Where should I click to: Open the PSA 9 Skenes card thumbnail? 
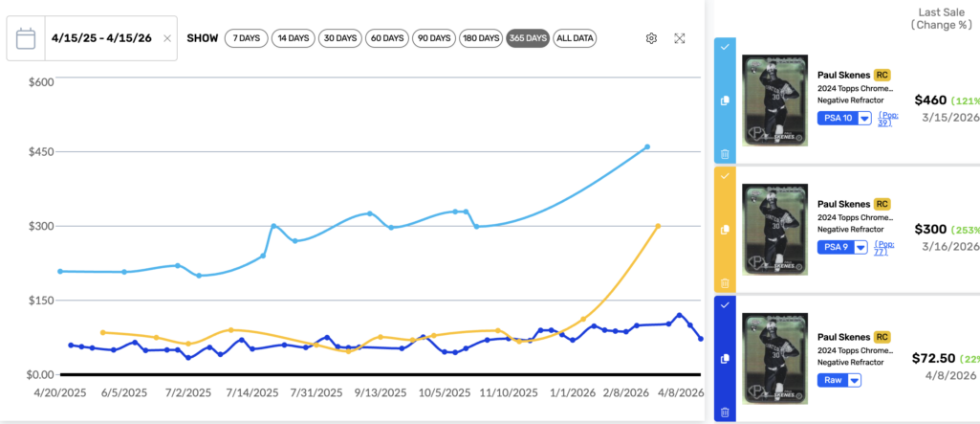coord(775,229)
